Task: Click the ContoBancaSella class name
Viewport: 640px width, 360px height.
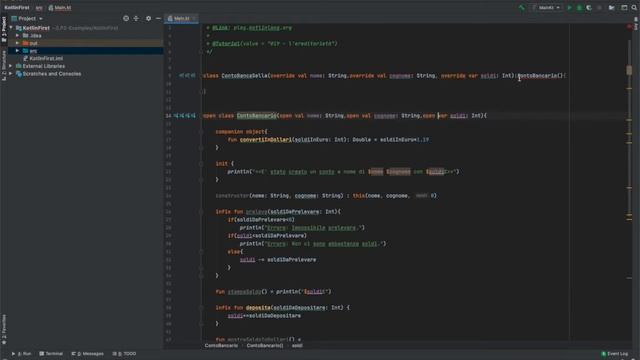Action: (244, 76)
